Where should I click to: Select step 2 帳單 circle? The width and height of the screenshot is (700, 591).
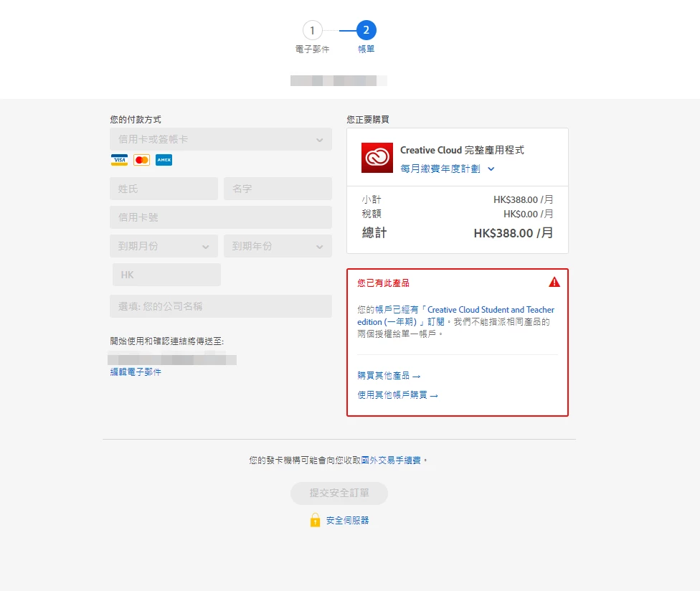click(366, 30)
